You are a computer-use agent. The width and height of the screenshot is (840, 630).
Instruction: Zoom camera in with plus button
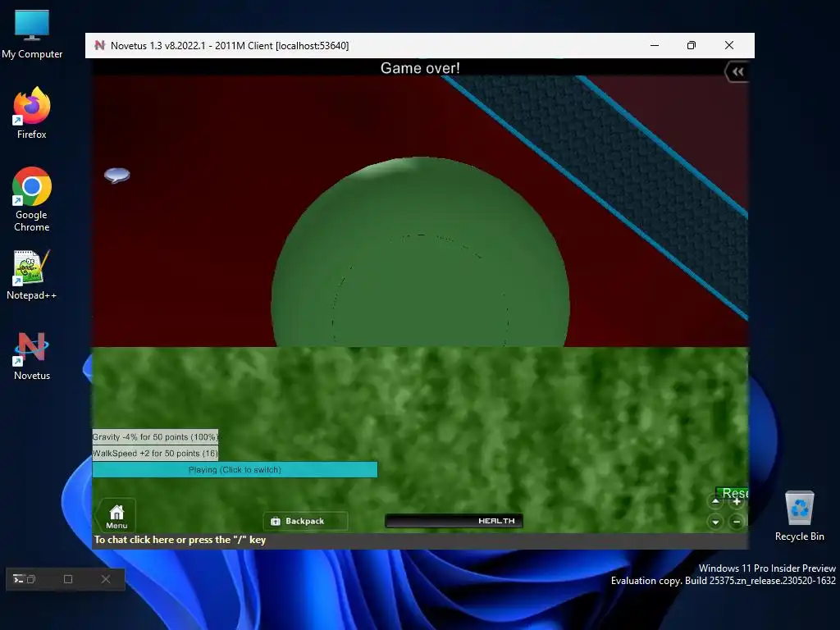tap(737, 502)
